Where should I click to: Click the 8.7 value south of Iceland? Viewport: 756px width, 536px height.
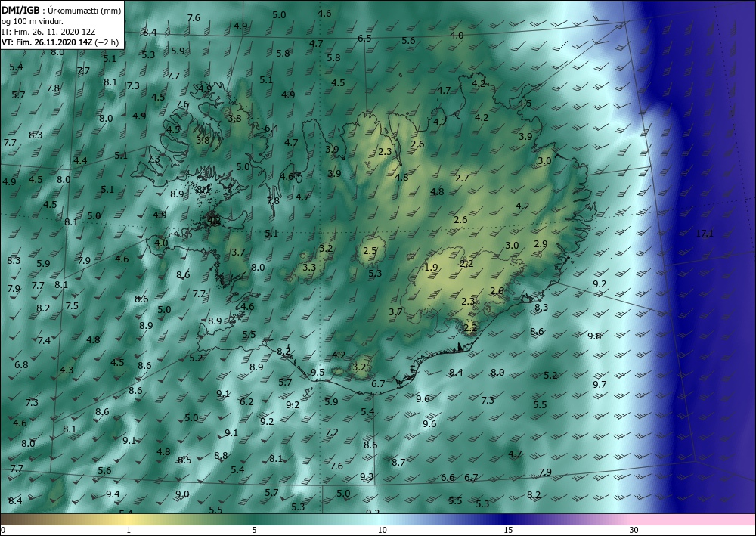(398, 462)
